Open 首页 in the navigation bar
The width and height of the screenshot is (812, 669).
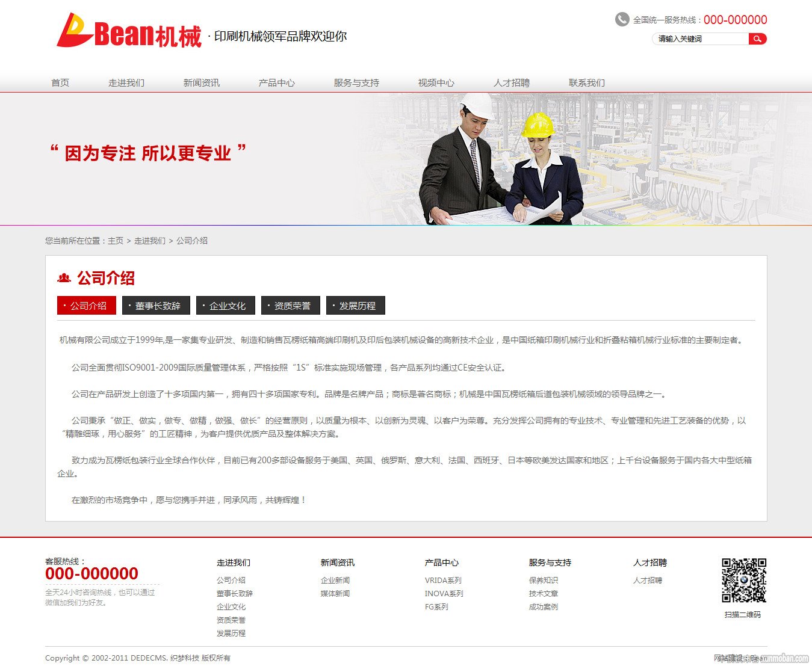coord(60,83)
